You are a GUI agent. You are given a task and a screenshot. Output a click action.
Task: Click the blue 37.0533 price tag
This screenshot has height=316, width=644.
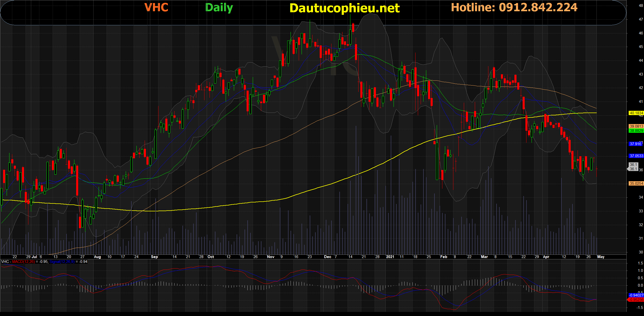point(636,156)
